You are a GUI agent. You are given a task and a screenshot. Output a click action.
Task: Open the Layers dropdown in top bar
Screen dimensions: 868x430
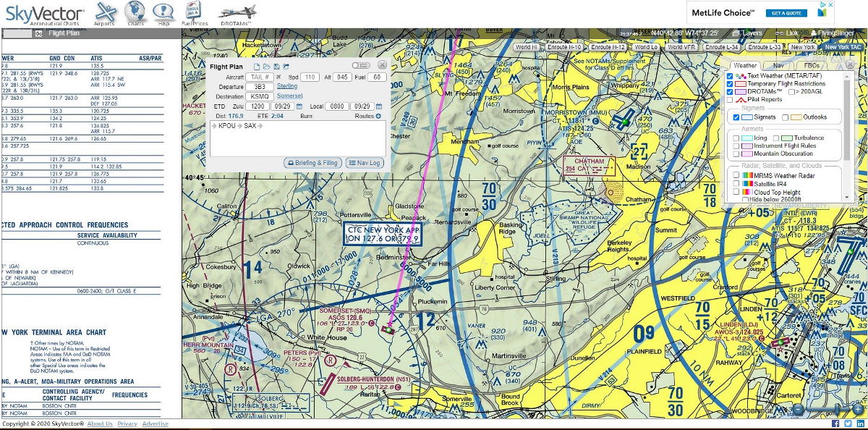click(747, 33)
